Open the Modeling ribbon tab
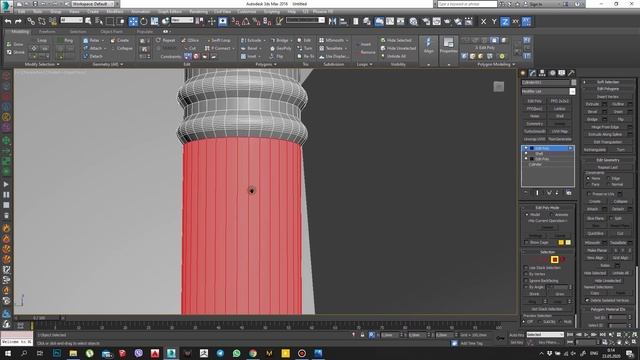The height and width of the screenshot is (360, 640). (20, 31)
